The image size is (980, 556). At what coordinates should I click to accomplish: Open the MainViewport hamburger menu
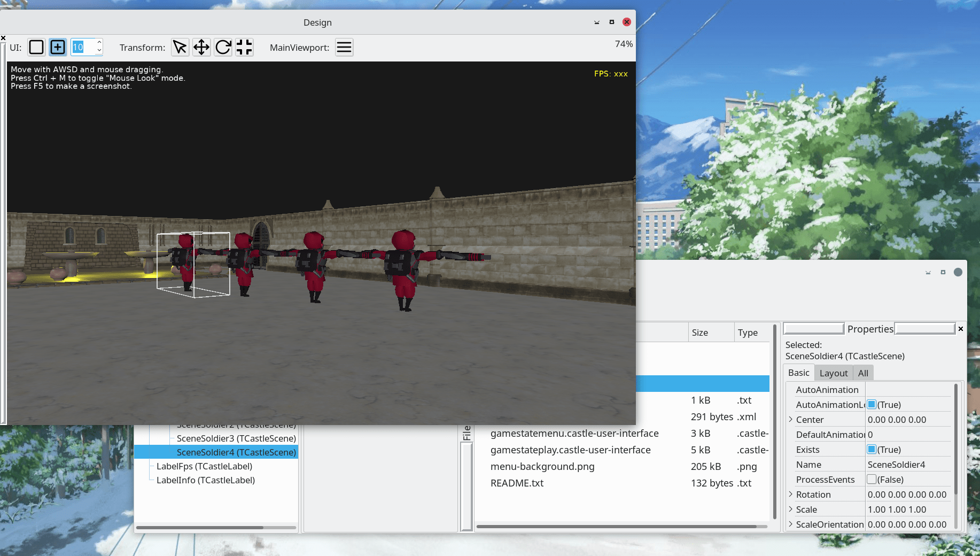click(344, 47)
